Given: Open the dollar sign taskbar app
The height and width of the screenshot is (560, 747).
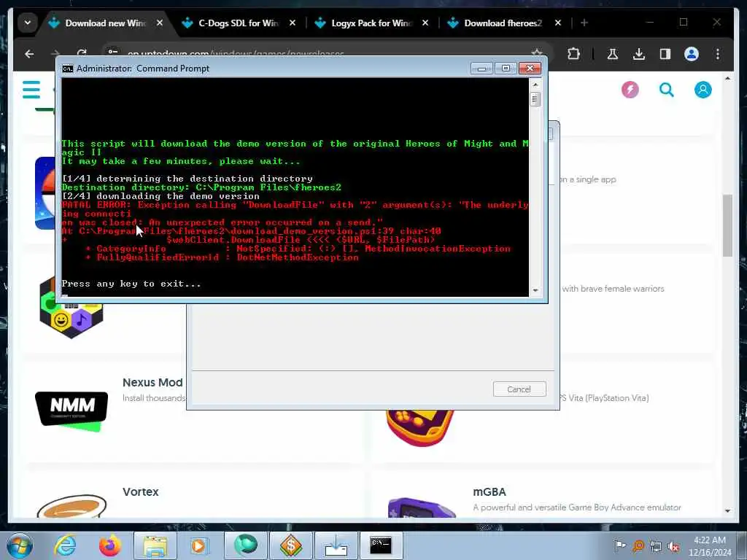Looking at the screenshot, I should pyautogui.click(x=290, y=545).
